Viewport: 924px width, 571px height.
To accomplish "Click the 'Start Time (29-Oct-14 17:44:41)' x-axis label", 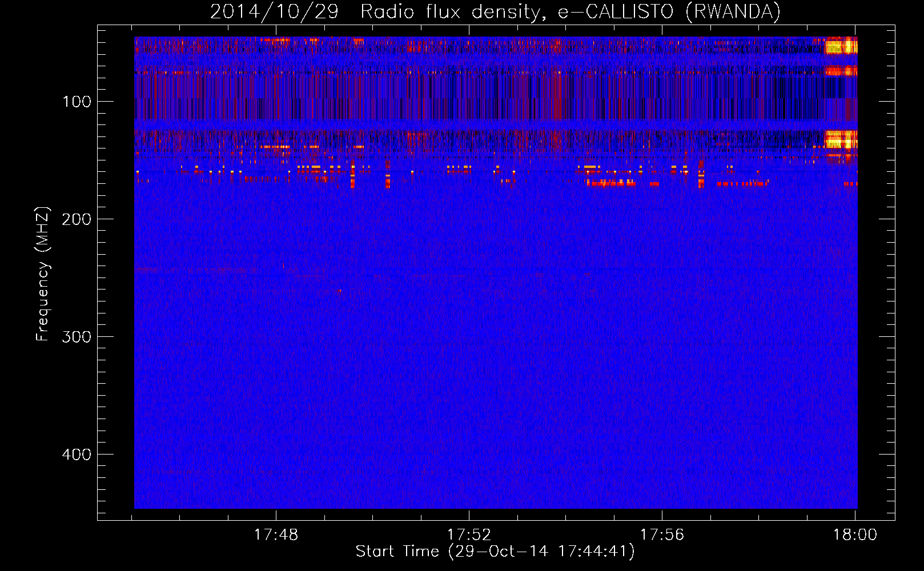I will [495, 552].
